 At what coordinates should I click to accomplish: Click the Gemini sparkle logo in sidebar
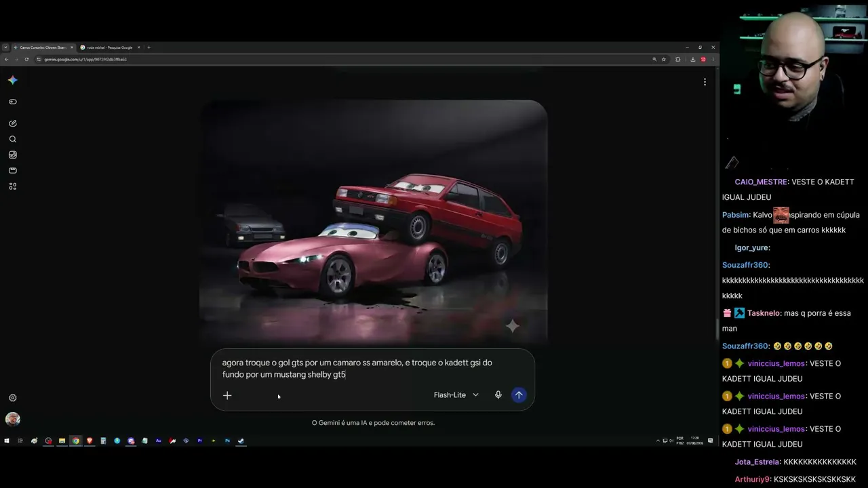[12, 80]
